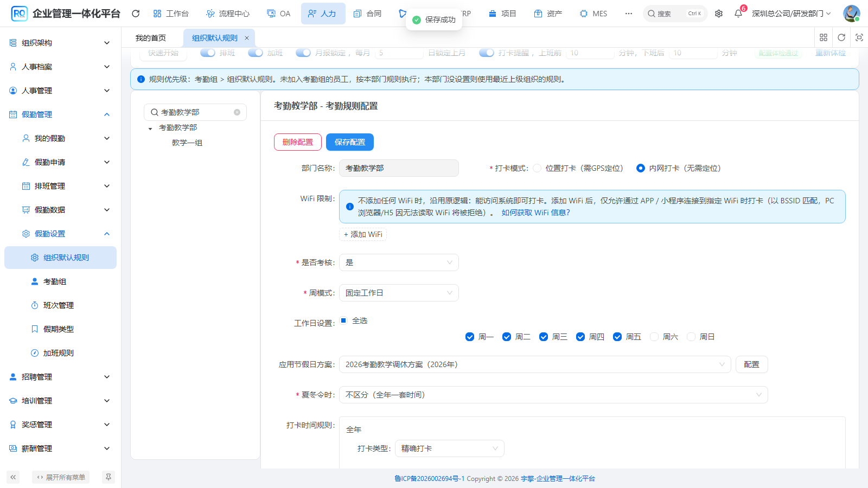The width and height of the screenshot is (868, 488).
Task: Uncheck 周五 workday checkbox
Action: (x=617, y=337)
